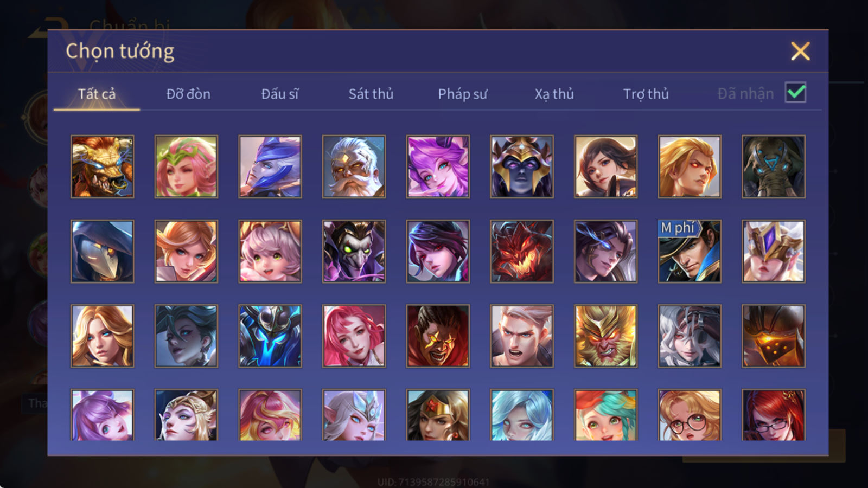The image size is (868, 488).
Task: Select the golden lion beast hero portrait
Action: [x=102, y=166]
